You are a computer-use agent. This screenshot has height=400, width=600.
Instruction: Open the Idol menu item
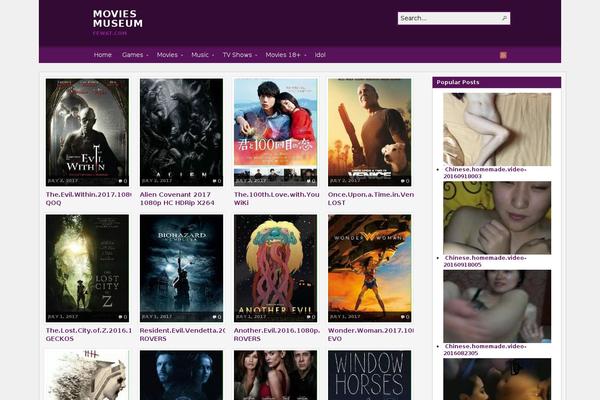tap(320, 55)
